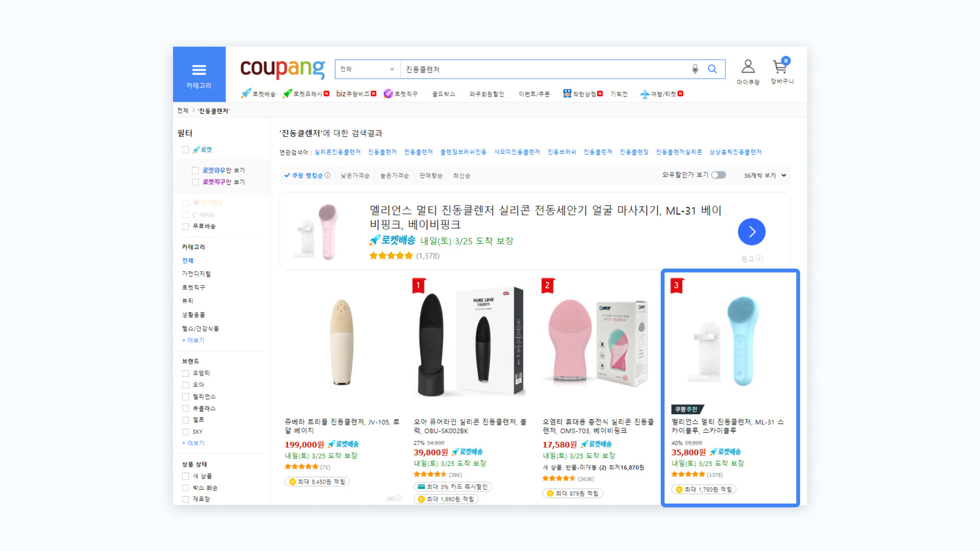Open the 쥬베라 트리플 진동클렌저 product image
This screenshot has width=980, height=551.
pyautogui.click(x=341, y=342)
